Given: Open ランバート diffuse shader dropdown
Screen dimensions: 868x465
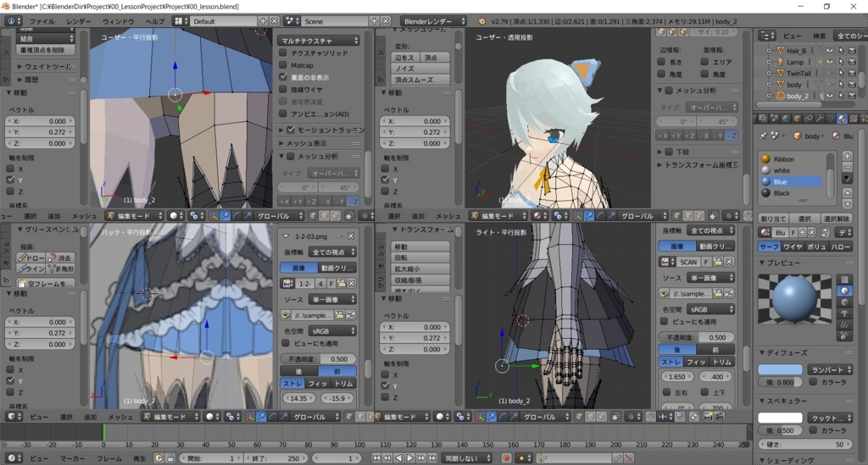Looking at the screenshot, I should tap(829, 369).
